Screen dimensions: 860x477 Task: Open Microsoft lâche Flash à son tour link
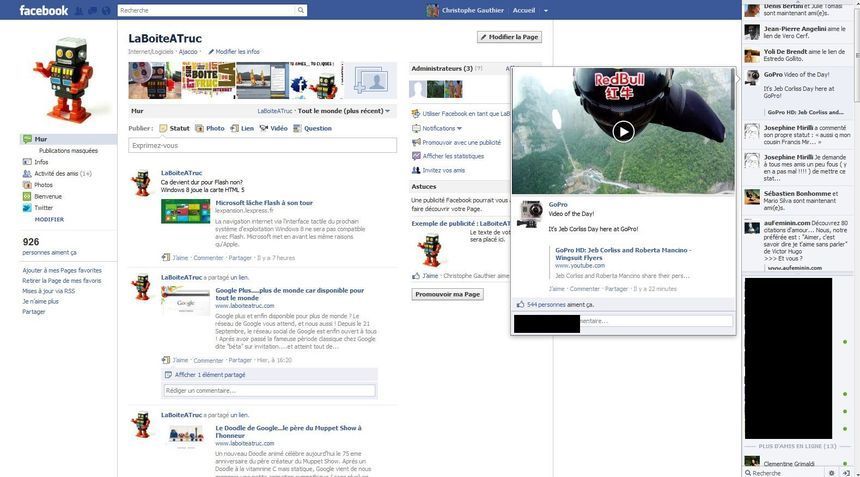(x=264, y=203)
